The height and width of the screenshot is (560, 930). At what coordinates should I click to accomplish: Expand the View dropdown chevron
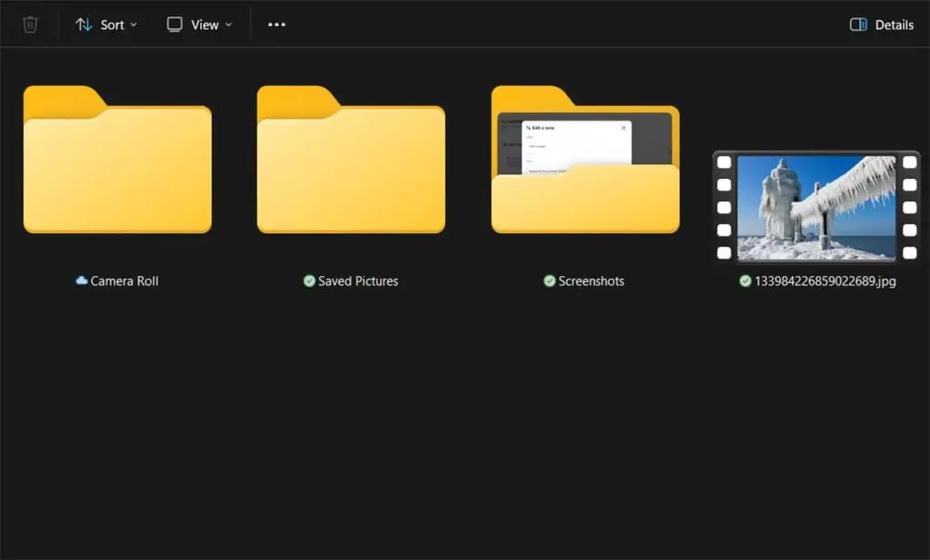228,25
